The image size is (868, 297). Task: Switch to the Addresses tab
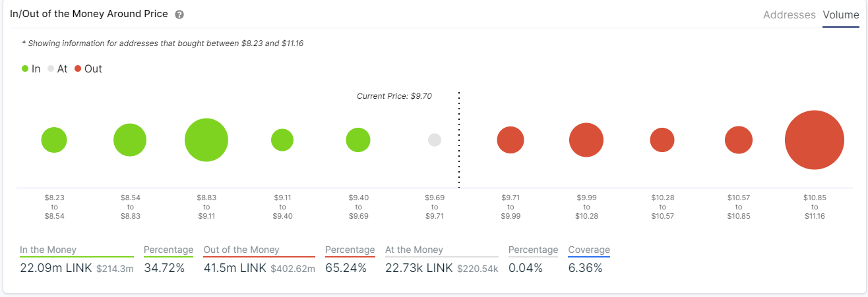(x=790, y=14)
